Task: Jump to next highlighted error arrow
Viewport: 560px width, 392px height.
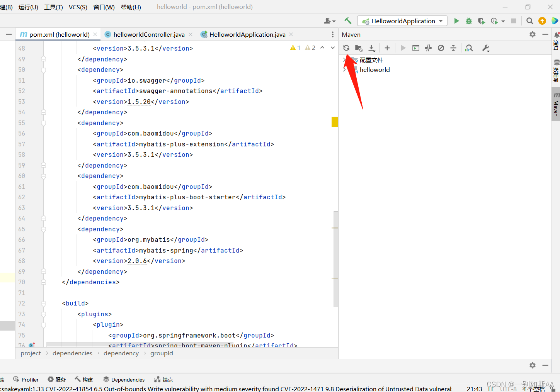Action: tap(333, 48)
